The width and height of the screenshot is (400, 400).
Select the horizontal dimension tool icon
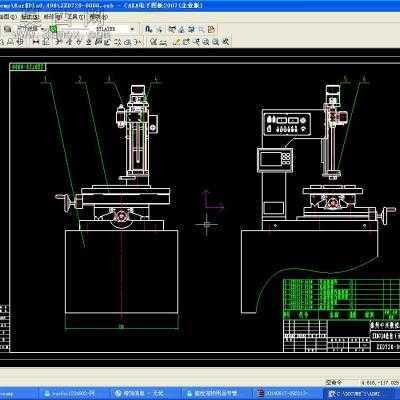click(x=36, y=42)
